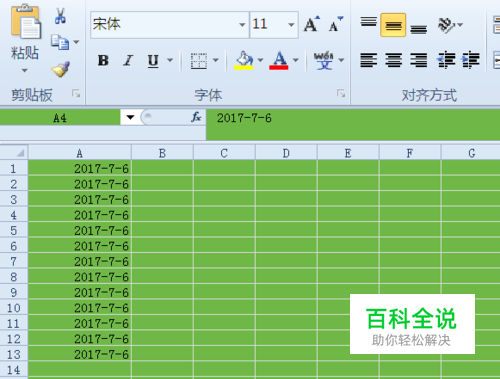Select column D header
Image resolution: width=500 pixels, height=379 pixels.
pyautogui.click(x=286, y=153)
